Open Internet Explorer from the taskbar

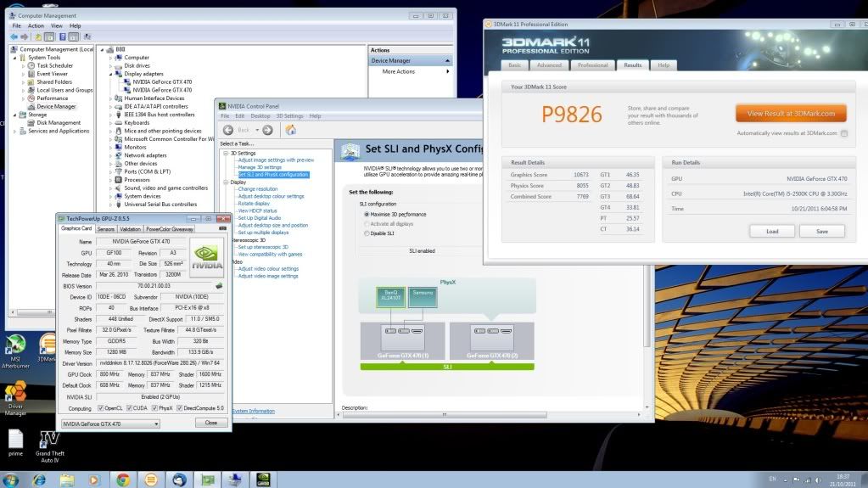pos(39,480)
